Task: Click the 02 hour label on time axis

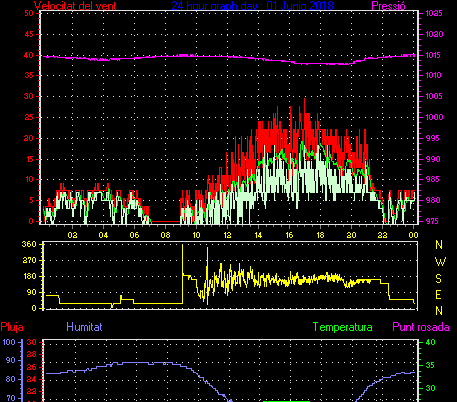Action: (72, 235)
